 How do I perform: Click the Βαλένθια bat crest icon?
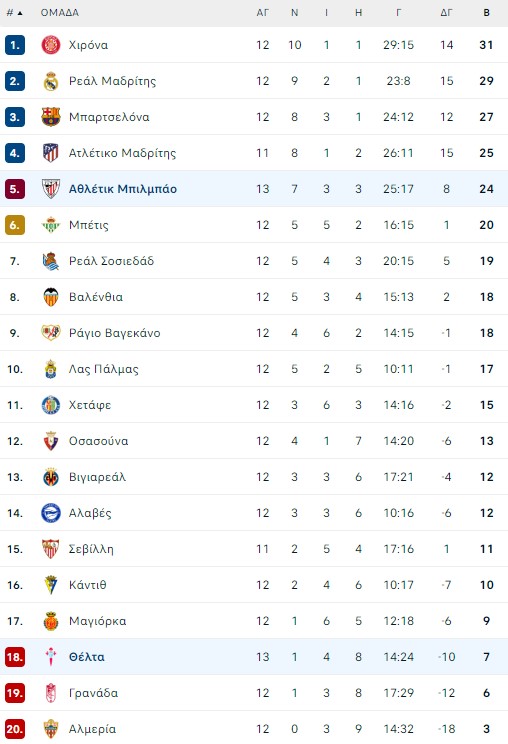[51, 297]
